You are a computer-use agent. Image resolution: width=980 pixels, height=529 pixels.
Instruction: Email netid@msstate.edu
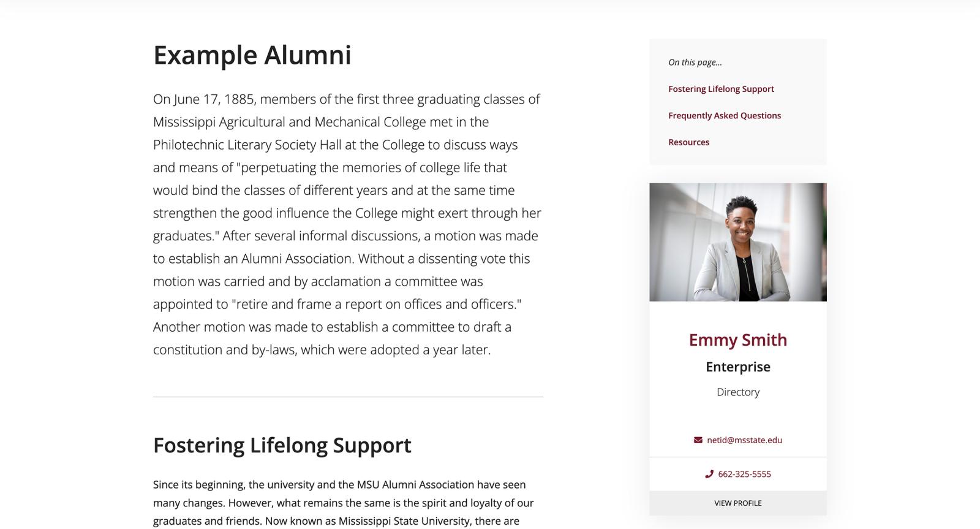[x=744, y=440]
